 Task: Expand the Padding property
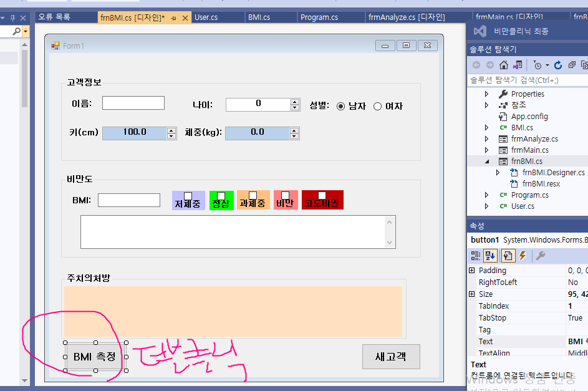click(x=472, y=270)
